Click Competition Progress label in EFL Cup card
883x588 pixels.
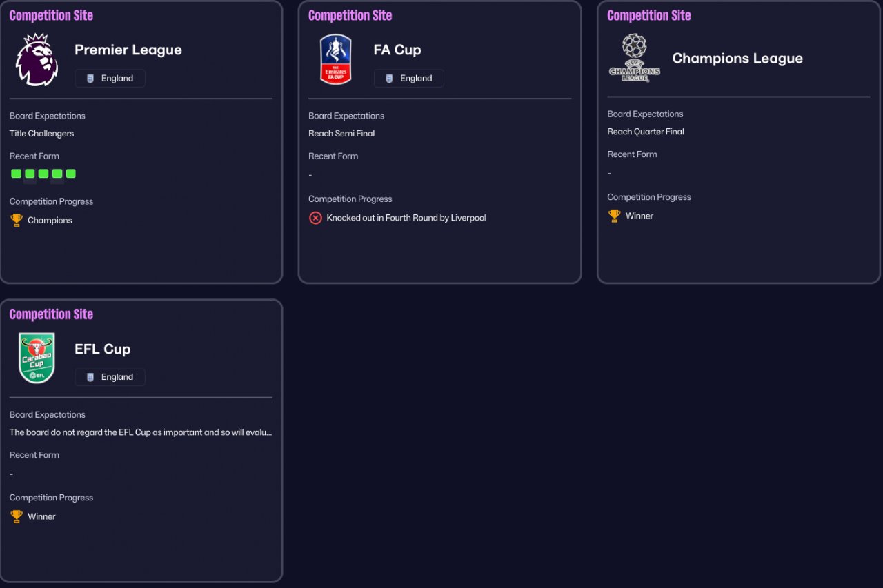coord(51,498)
